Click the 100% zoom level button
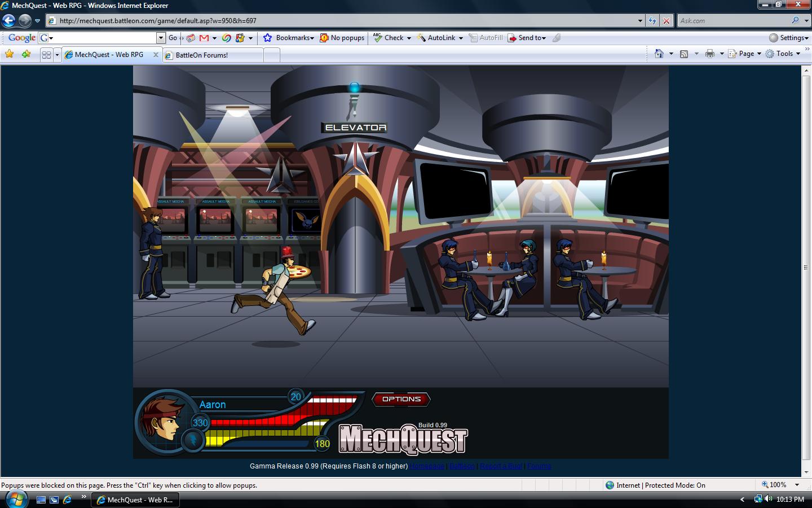Viewport: 812px width, 508px height. click(x=774, y=485)
